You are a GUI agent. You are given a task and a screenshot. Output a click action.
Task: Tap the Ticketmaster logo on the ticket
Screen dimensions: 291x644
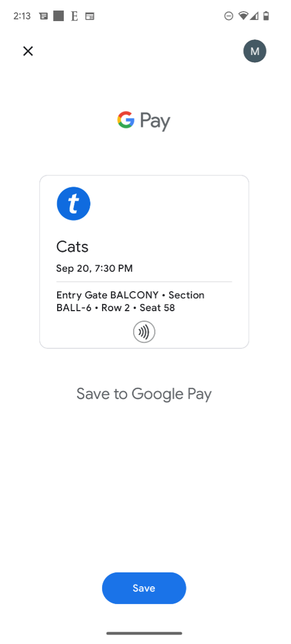tap(74, 204)
